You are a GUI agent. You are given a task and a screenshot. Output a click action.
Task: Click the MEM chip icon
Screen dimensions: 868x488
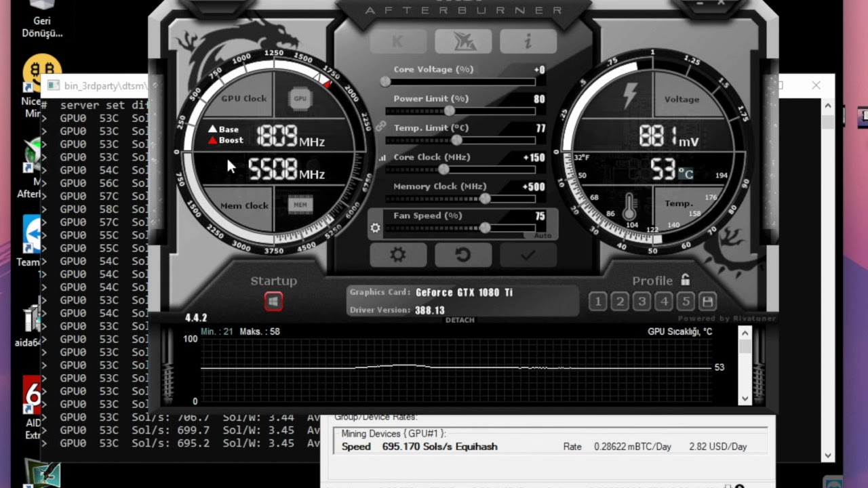(300, 205)
